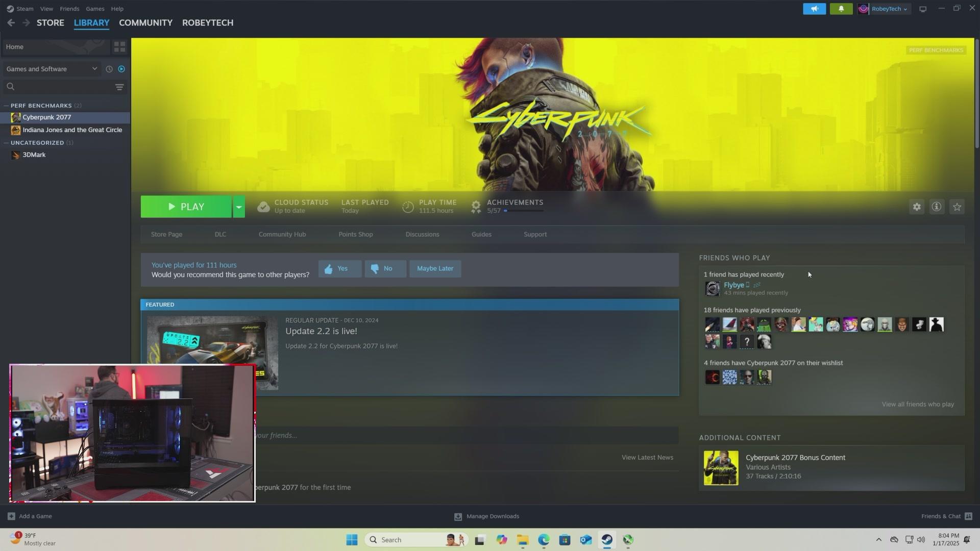Click the achievements progress bar
This screenshot has width=980, height=551.
click(x=523, y=211)
